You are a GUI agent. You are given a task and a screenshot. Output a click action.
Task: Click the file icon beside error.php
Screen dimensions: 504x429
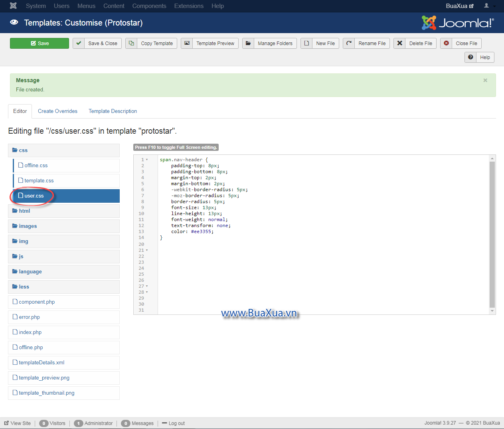point(15,317)
